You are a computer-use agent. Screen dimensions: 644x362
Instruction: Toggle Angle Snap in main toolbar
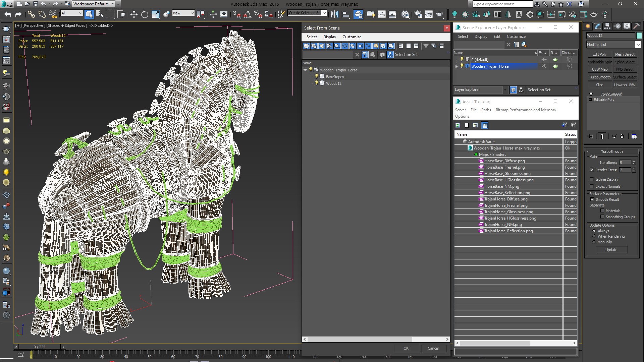248,14
